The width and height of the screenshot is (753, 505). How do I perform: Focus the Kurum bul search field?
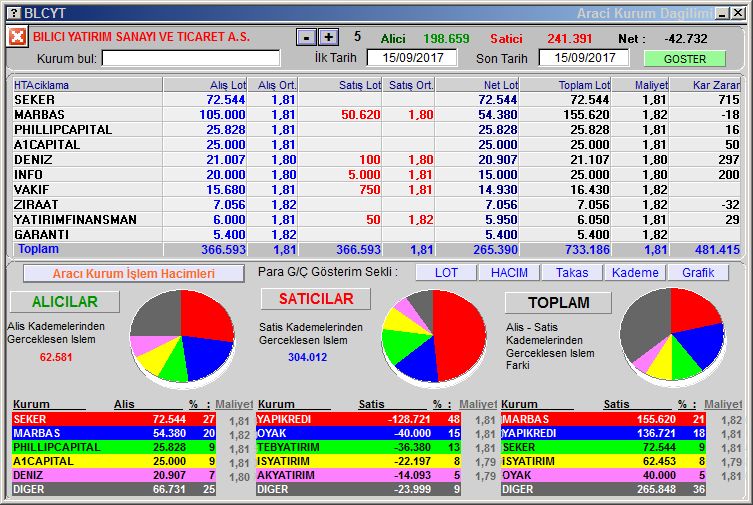click(x=191, y=58)
